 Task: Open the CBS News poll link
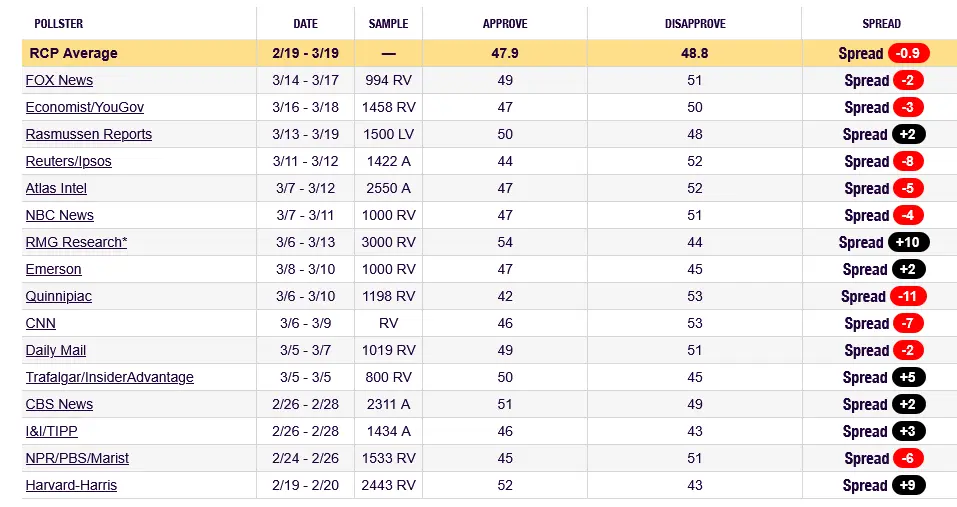[x=59, y=404]
